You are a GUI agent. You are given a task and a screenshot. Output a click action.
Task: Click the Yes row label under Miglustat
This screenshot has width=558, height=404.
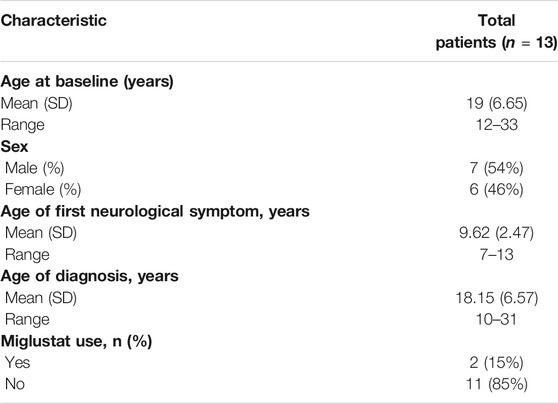click(17, 362)
